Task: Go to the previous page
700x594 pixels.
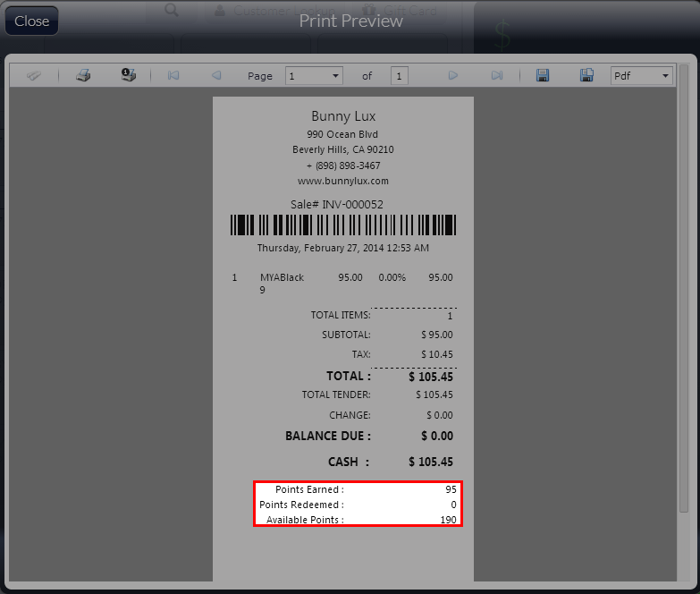Action: point(216,76)
